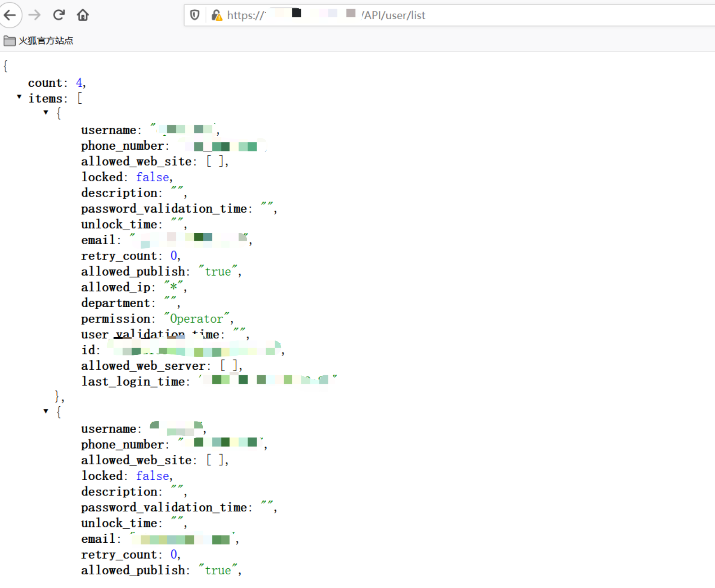Go to the browser home page
Viewport: 715px width, 588px height.
point(83,15)
